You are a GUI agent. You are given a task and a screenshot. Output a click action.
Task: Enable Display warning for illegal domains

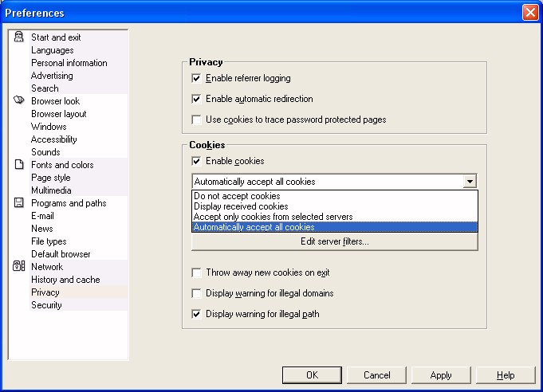click(196, 293)
